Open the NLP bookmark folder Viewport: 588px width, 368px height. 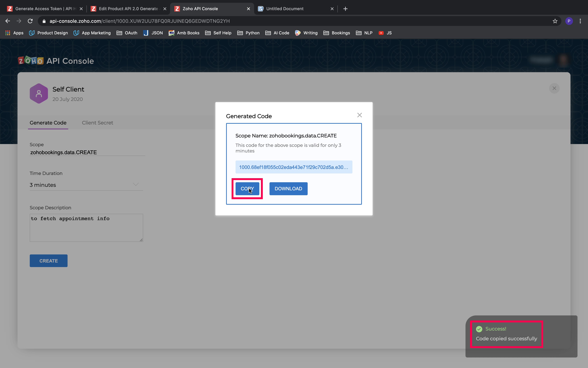click(364, 33)
